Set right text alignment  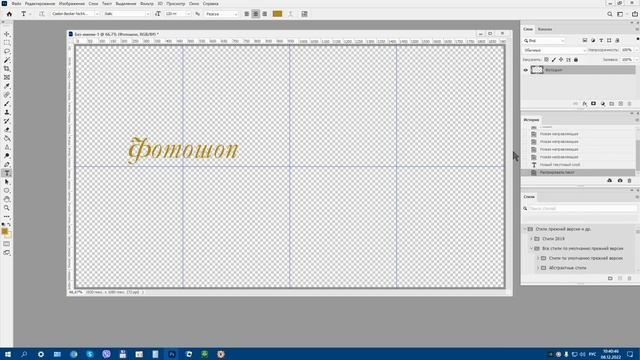(264, 14)
